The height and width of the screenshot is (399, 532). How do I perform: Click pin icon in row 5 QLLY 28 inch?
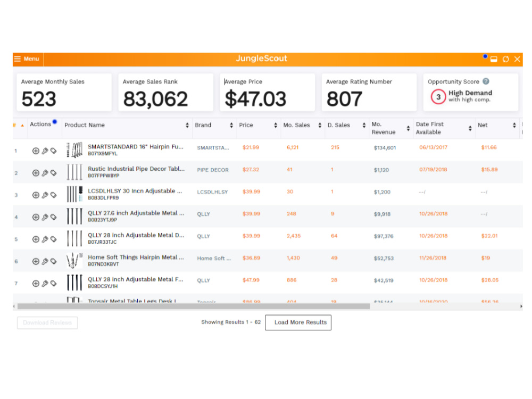pyautogui.click(x=45, y=239)
